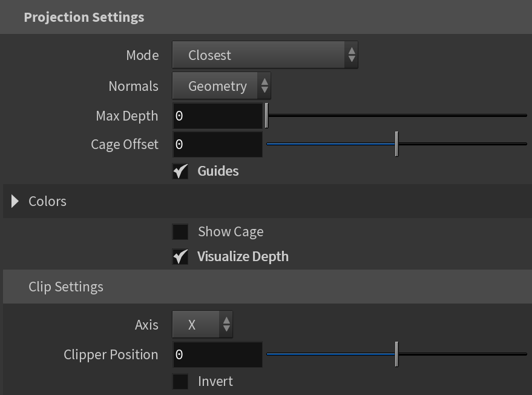Screen dimensions: 532x395
Task: Expand the Colors section triangle
Action: click(x=15, y=201)
